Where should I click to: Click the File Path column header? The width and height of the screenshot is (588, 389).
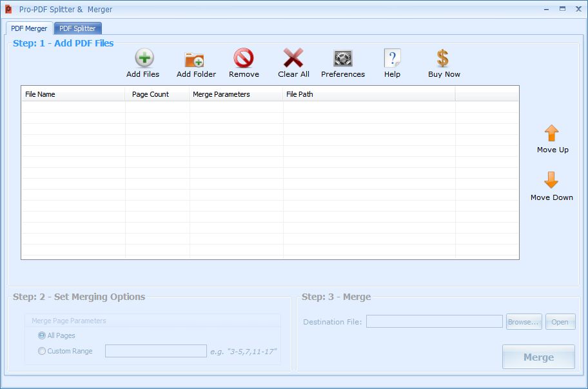(369, 94)
